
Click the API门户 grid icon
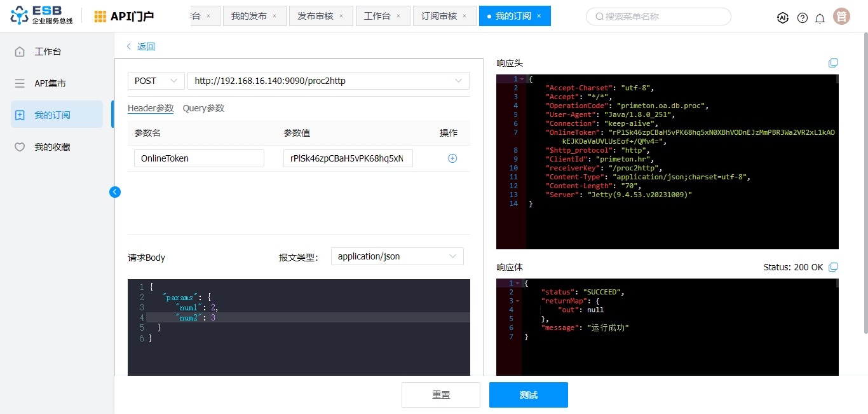(x=100, y=17)
